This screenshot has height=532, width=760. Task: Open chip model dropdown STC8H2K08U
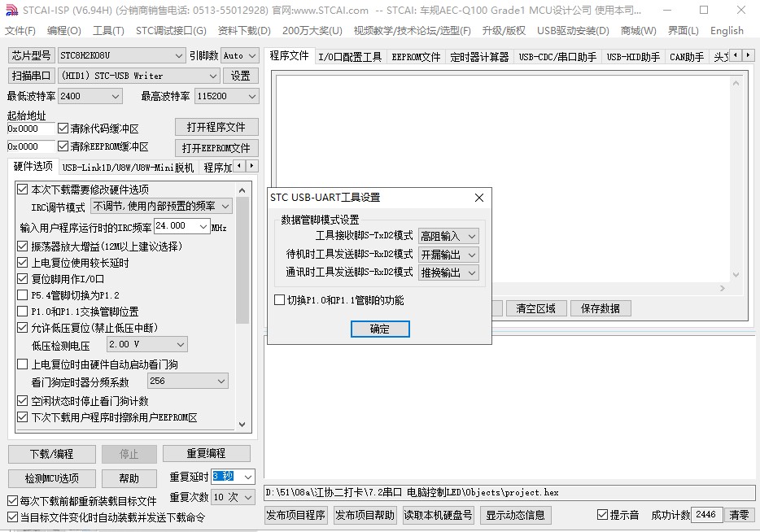tap(121, 55)
